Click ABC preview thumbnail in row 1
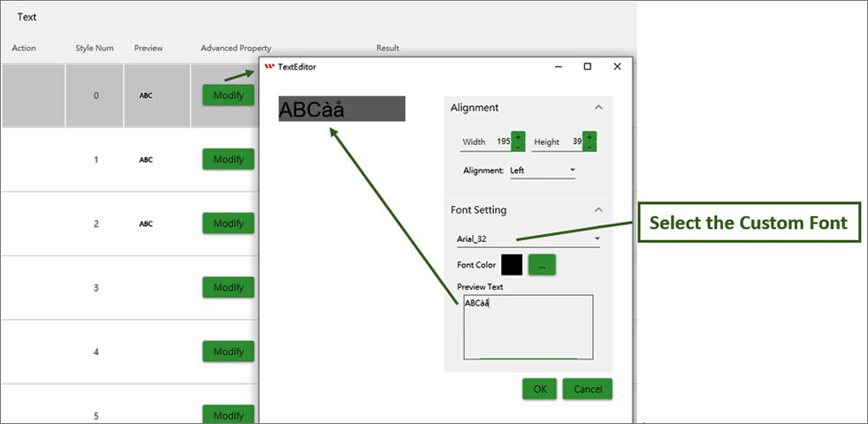Viewport: 868px width, 424px height. pos(146,159)
